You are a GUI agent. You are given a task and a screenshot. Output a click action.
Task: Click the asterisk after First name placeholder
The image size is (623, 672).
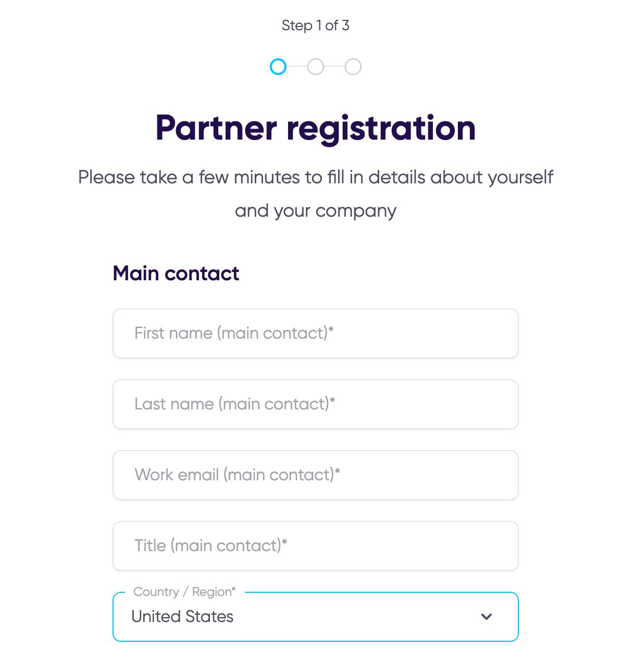click(x=331, y=330)
